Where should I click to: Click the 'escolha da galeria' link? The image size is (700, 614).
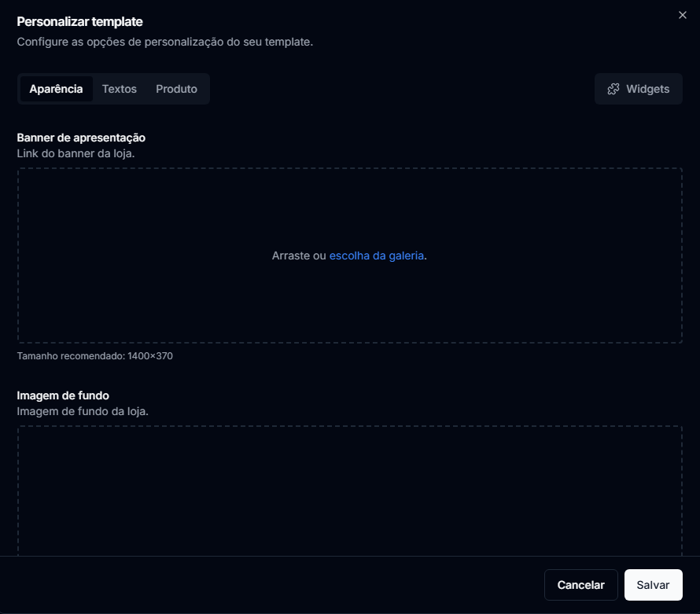(x=376, y=256)
